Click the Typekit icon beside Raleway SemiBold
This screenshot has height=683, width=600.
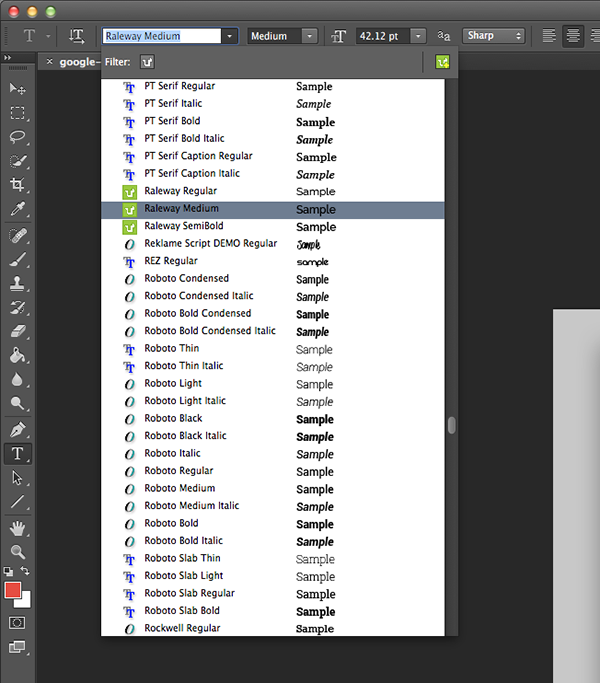pos(129,227)
